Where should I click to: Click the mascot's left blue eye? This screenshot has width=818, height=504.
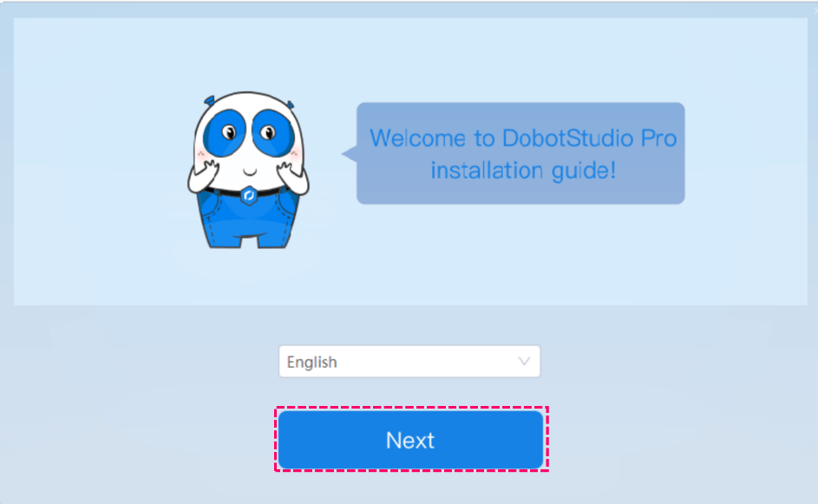tap(229, 133)
